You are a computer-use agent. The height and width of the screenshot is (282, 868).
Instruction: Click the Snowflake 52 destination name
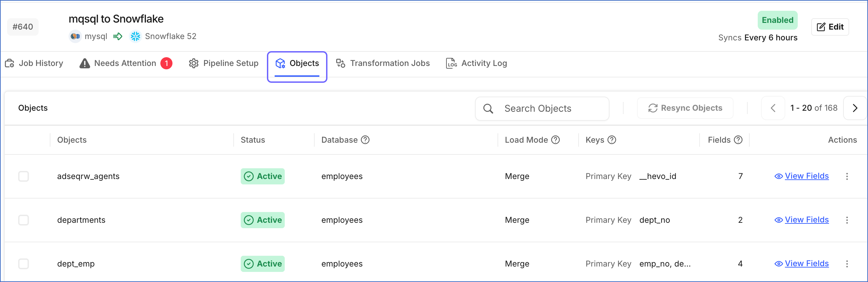pos(170,36)
